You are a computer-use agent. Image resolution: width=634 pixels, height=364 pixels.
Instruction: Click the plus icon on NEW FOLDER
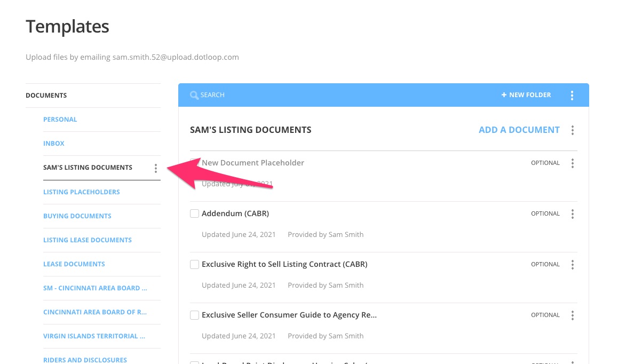point(503,94)
